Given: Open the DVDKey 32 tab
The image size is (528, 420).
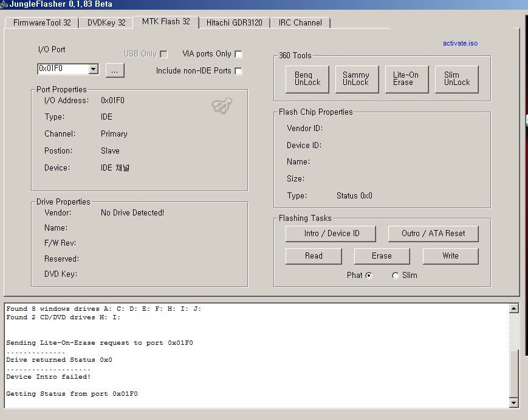Looking at the screenshot, I should pyautogui.click(x=106, y=22).
